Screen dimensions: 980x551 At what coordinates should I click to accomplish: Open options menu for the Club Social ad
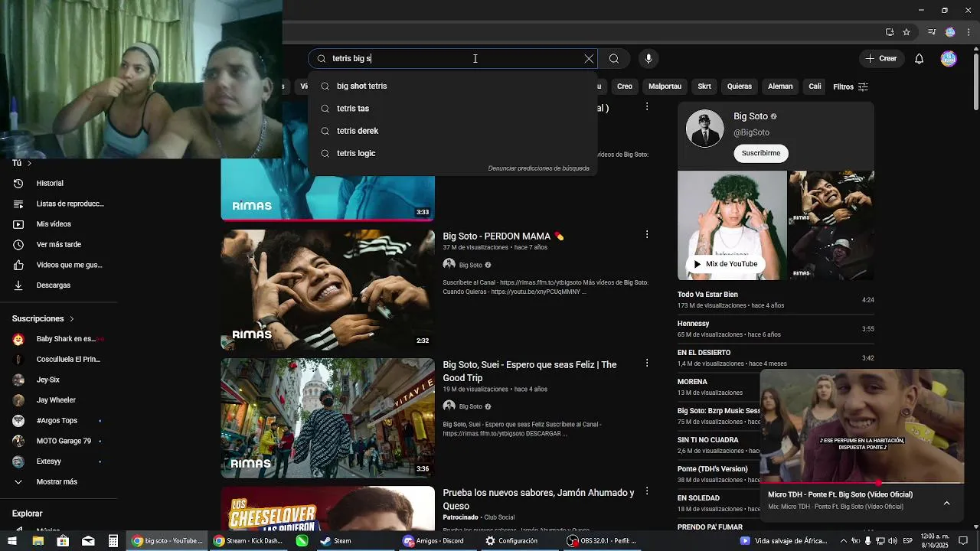point(647,491)
